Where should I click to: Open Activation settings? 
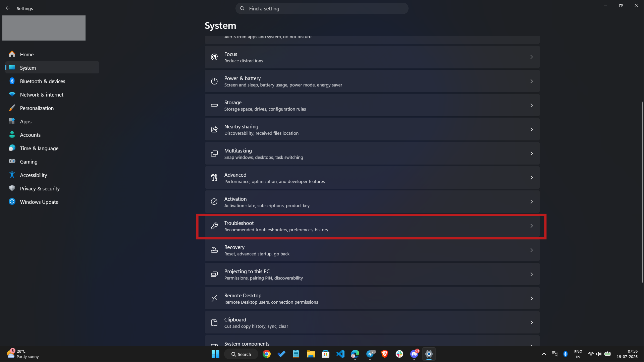coord(372,202)
